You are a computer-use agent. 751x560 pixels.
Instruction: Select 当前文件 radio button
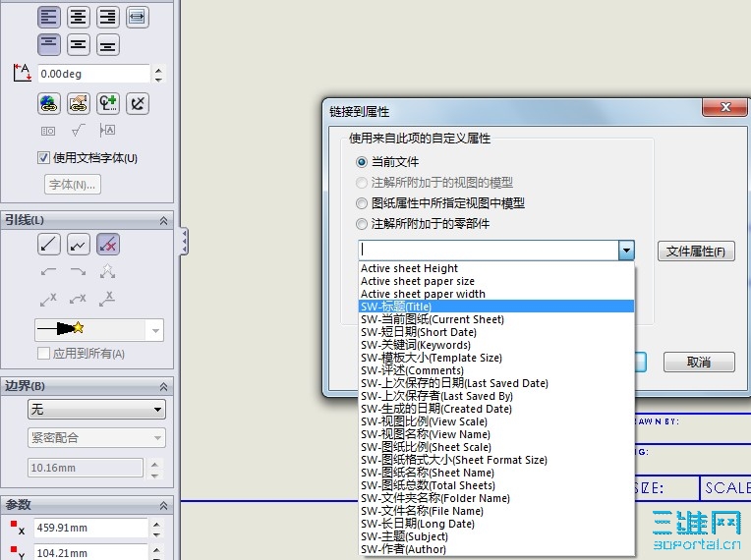point(362,162)
